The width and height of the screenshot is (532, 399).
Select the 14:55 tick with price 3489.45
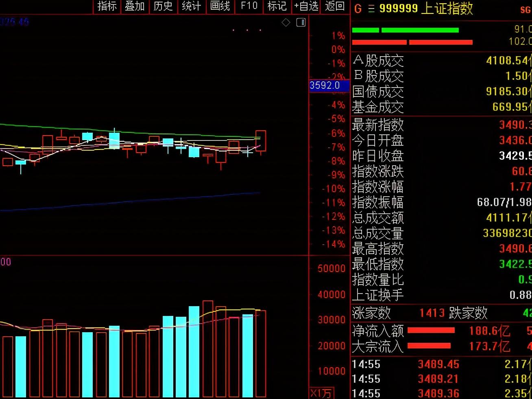442,364
